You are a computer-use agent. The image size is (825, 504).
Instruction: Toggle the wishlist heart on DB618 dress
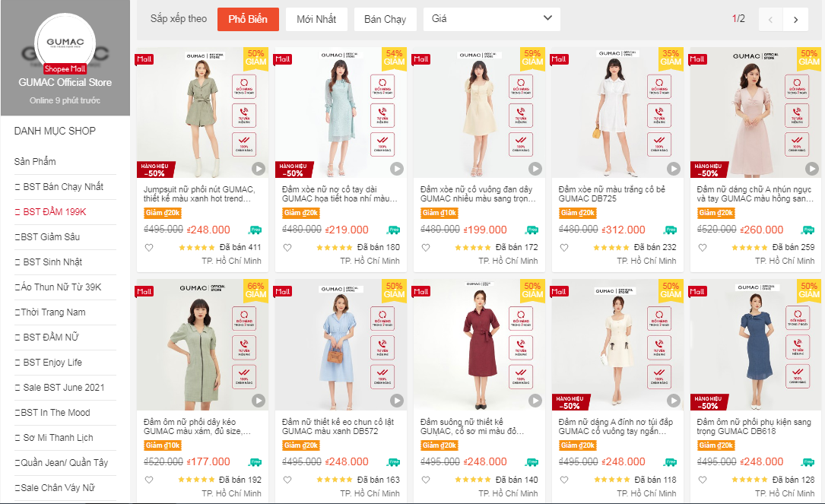[x=701, y=480]
